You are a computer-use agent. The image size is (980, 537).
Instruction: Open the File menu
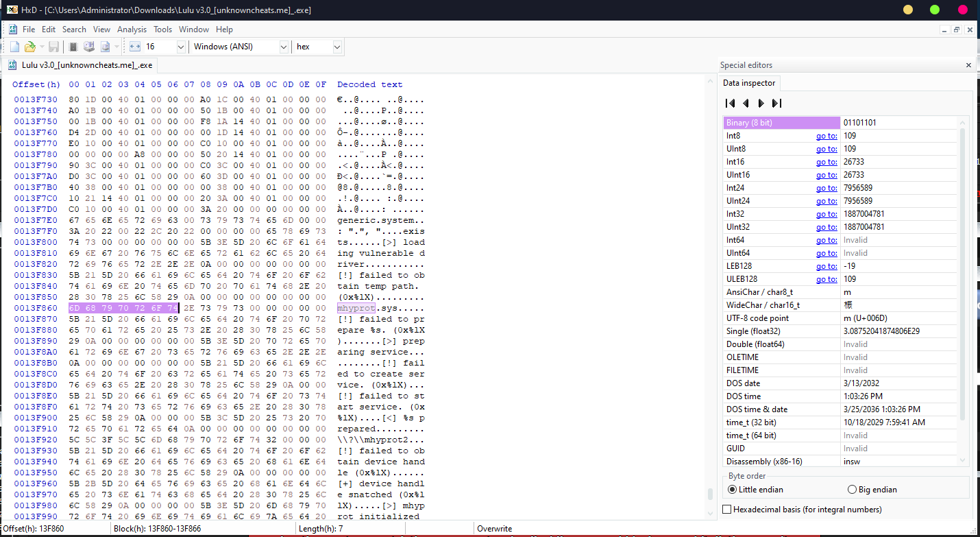pos(29,29)
